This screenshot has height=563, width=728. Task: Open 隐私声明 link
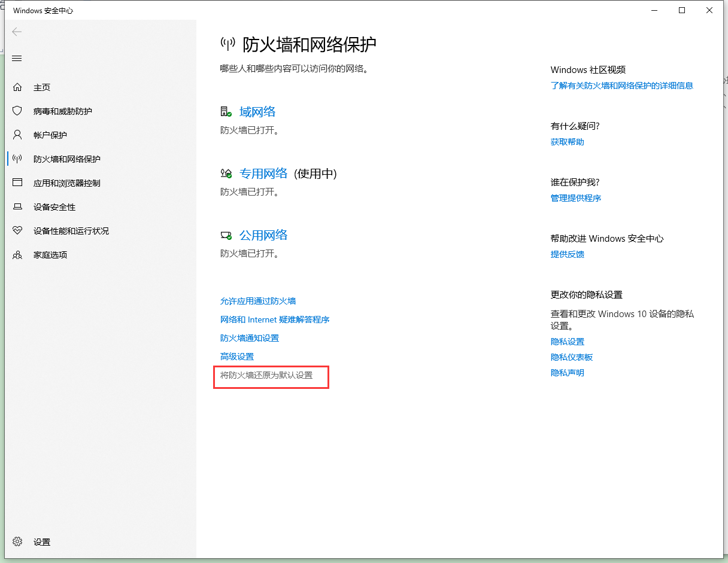click(x=568, y=373)
